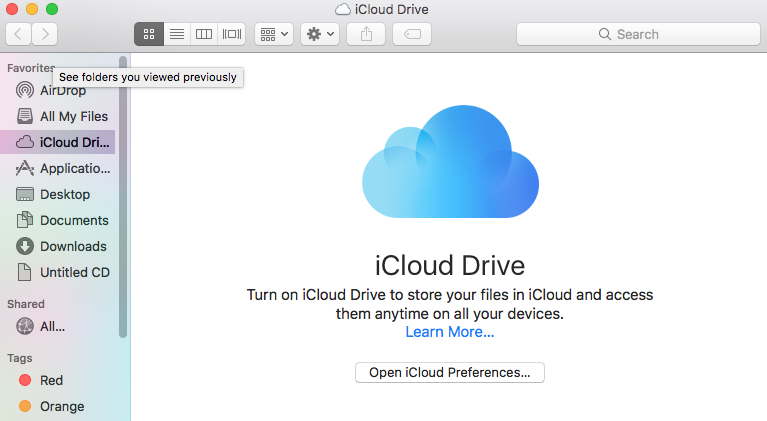767x421 pixels.
Task: Switch to icon view
Action: click(x=149, y=34)
